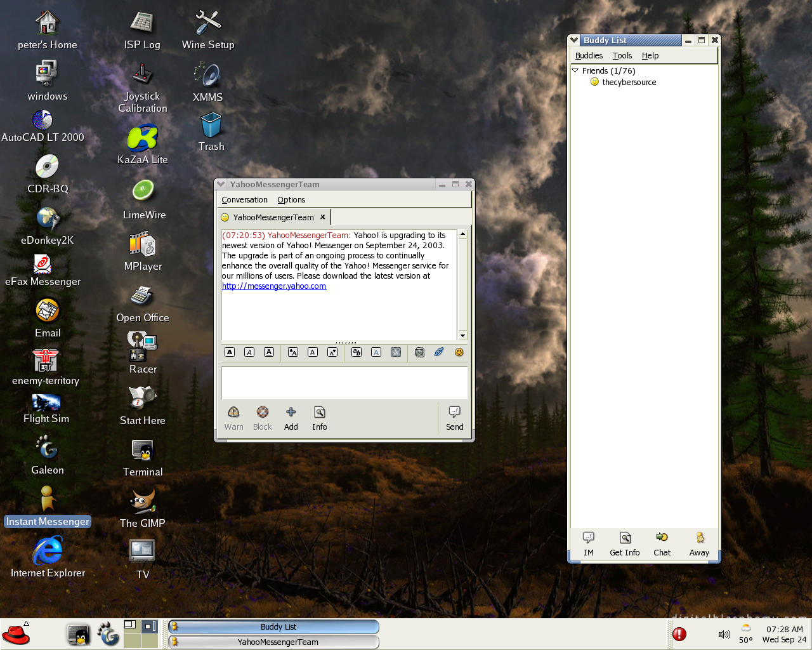812x650 pixels.
Task: Add YahooMessengerTeam as a buddy
Action: click(x=291, y=418)
